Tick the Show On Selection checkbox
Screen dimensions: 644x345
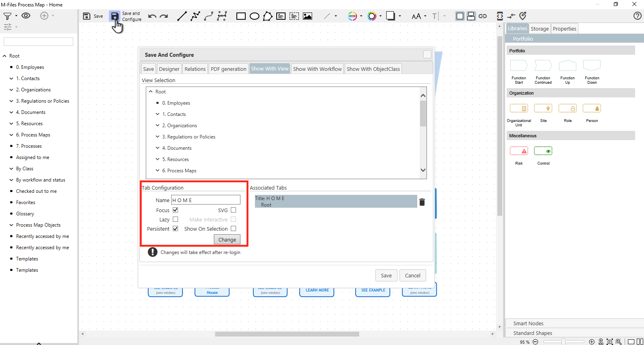point(234,229)
